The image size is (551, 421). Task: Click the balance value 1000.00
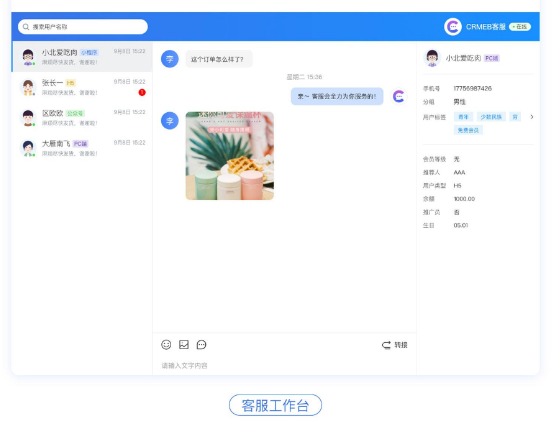pyautogui.click(x=464, y=199)
